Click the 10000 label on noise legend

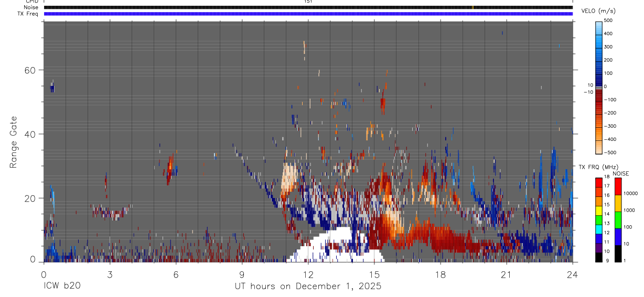pyautogui.click(x=631, y=193)
